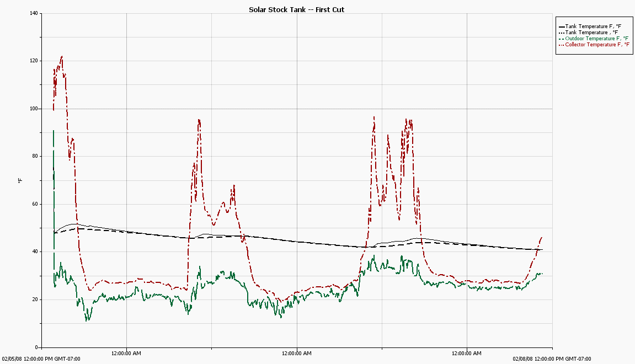Click the chart title 'Solar Stock Tank -- First Cut'
This screenshot has height=364, width=635.
pyautogui.click(x=296, y=9)
